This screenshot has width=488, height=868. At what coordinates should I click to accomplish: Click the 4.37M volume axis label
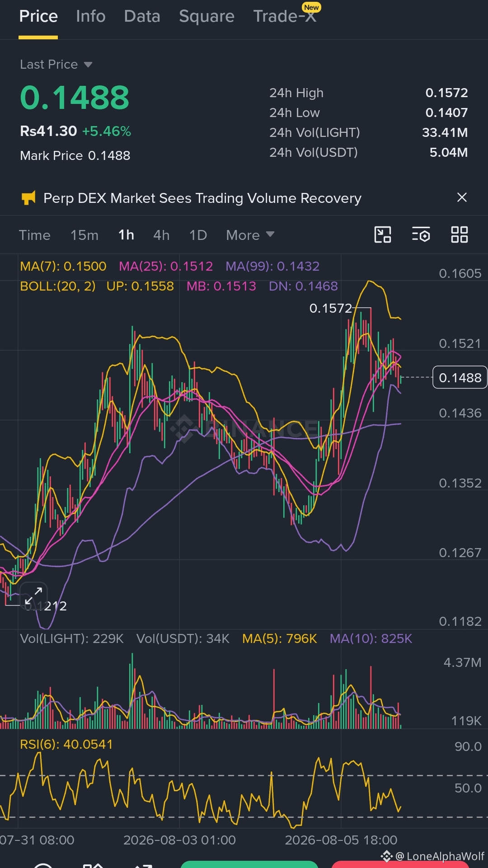coord(462,662)
